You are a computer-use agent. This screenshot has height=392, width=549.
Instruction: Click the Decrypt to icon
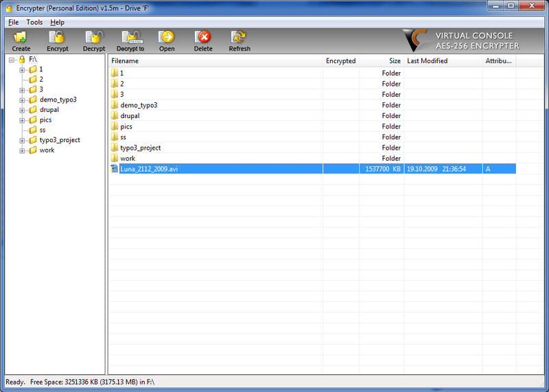coord(130,37)
